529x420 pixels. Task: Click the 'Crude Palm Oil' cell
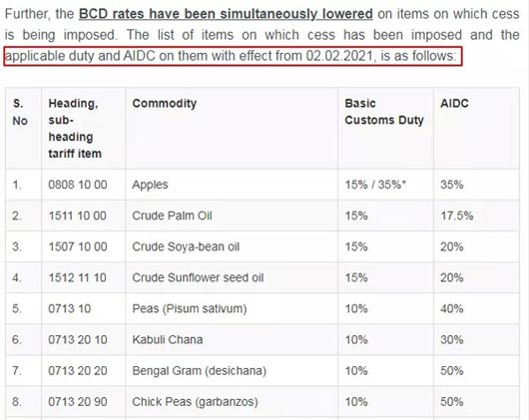(x=172, y=215)
